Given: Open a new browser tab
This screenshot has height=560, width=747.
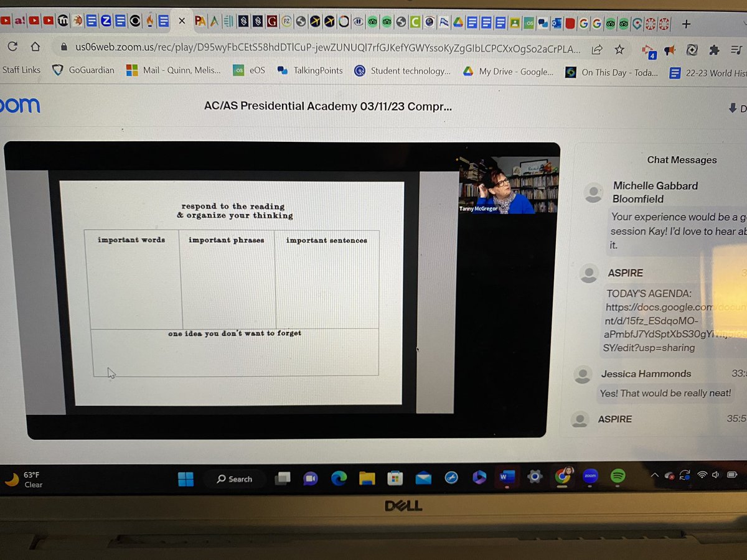Looking at the screenshot, I should 686,24.
